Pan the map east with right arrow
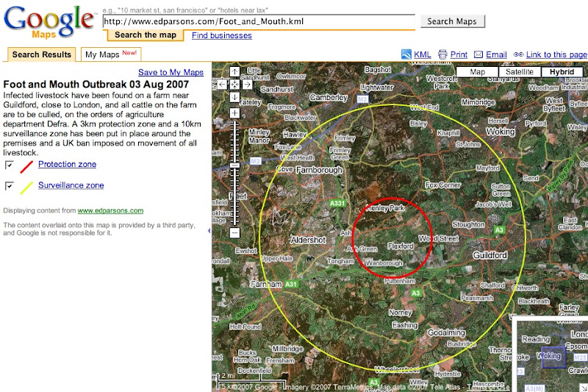588x392 pixels. click(x=245, y=85)
